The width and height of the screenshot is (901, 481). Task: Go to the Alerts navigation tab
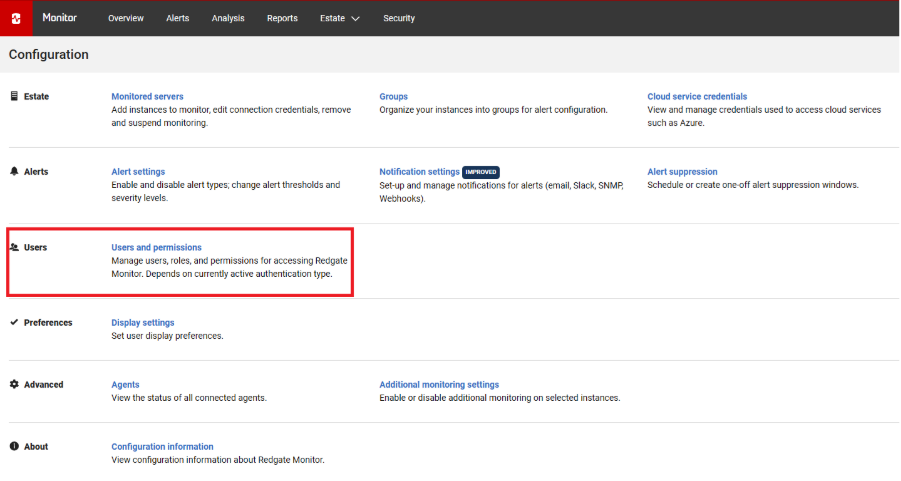(177, 18)
